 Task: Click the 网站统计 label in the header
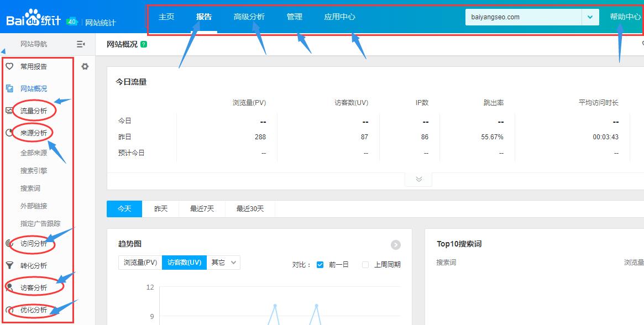100,23
